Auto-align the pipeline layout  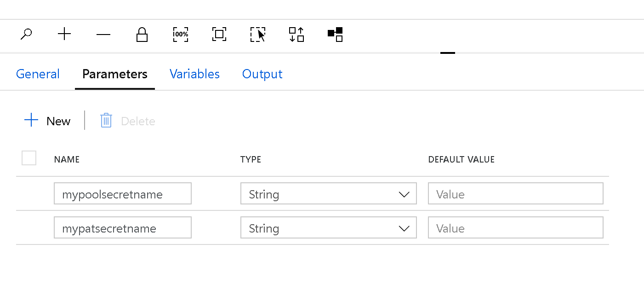point(296,34)
